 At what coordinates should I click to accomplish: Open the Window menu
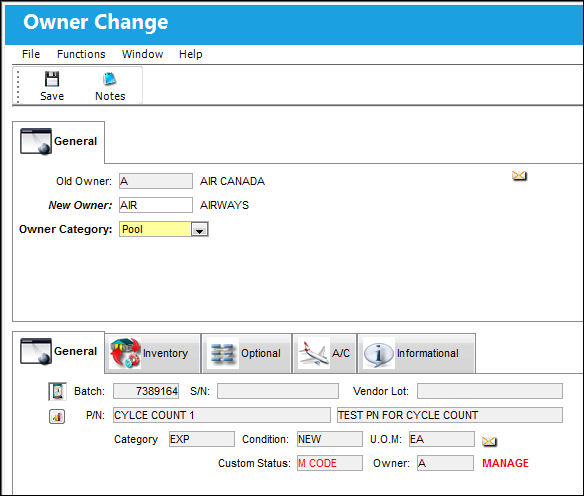tap(142, 54)
